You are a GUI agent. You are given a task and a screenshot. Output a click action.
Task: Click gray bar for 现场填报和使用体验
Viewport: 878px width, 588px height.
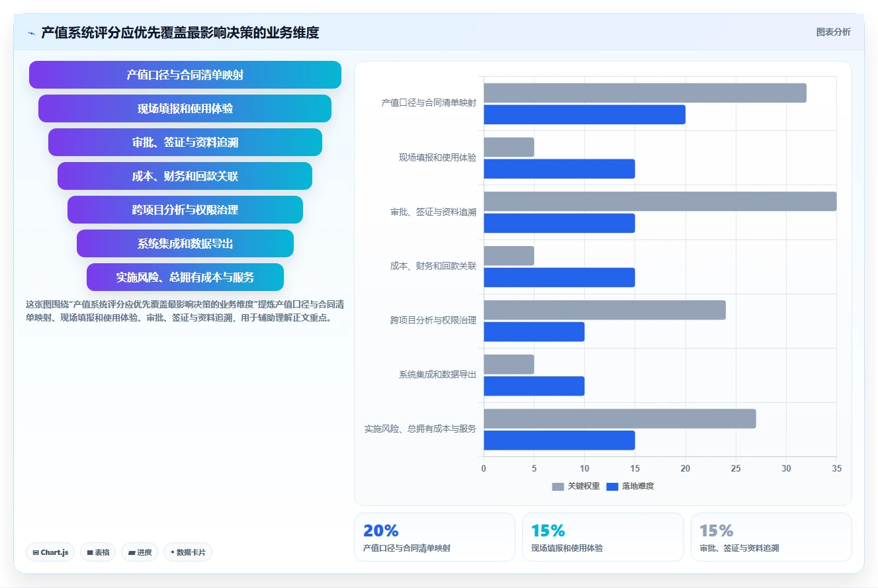(x=509, y=147)
